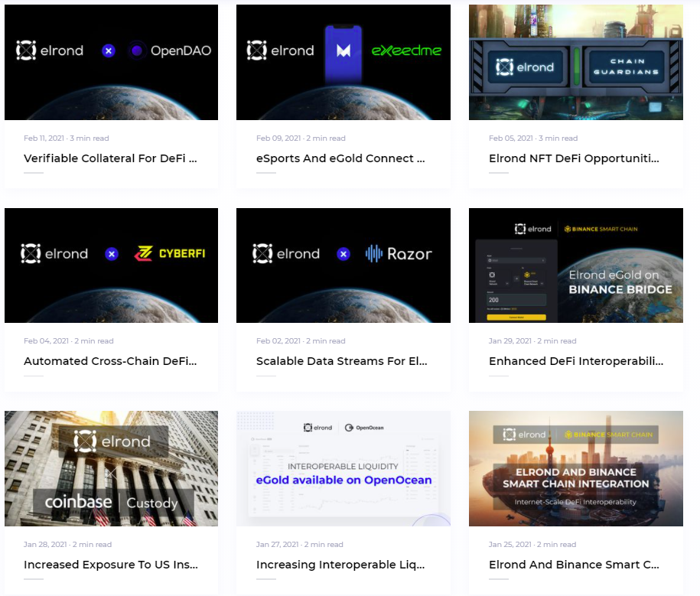This screenshot has height=596, width=700.
Task: Open the Elrond x Exeedme article thumbnail
Action: click(343, 62)
